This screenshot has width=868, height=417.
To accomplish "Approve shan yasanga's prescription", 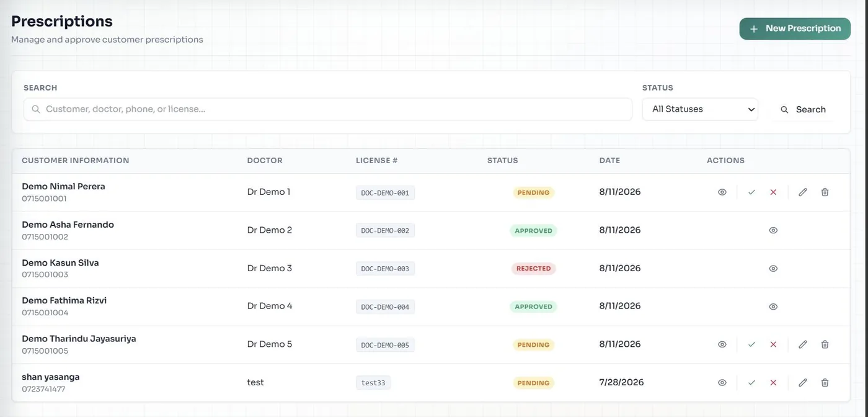I will 751,383.
